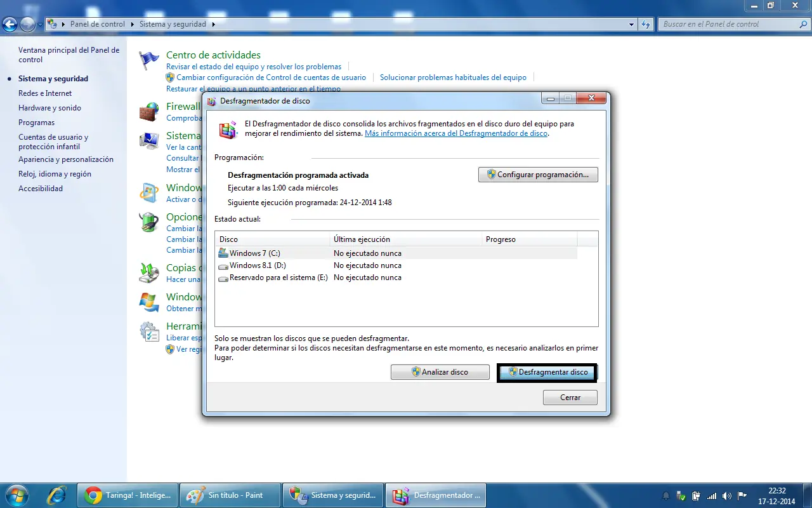Expand the arrow before Panel de control breadcrumb
This screenshot has width=812, height=508.
(x=64, y=24)
